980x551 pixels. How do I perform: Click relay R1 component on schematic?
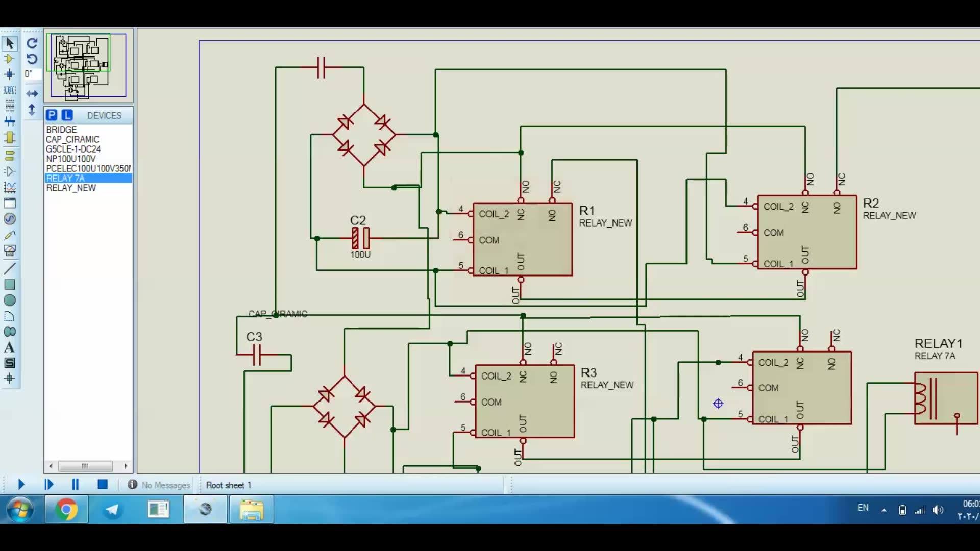click(523, 239)
